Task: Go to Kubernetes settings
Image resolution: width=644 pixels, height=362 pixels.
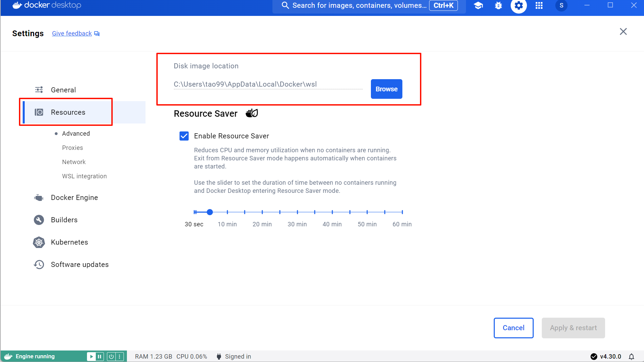Action: (69, 242)
